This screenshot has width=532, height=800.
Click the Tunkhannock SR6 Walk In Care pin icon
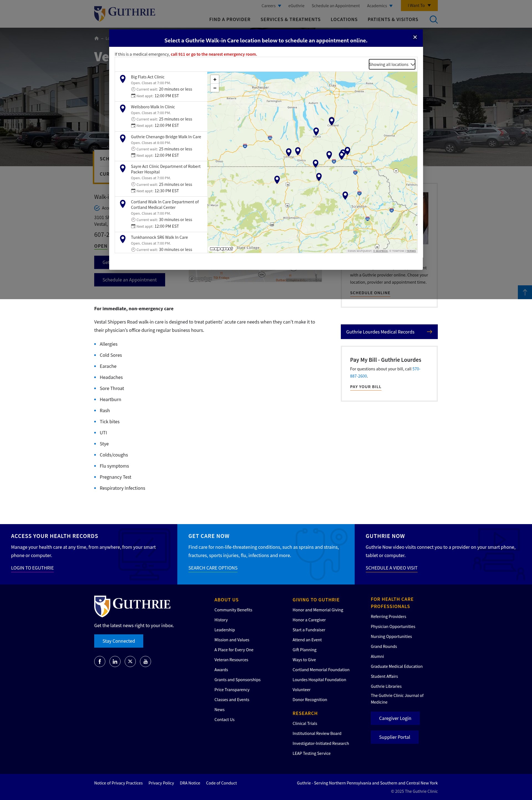[123, 239]
